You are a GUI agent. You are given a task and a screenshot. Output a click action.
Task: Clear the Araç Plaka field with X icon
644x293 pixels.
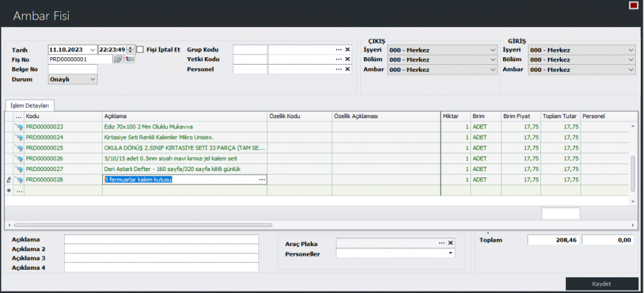[x=450, y=243]
